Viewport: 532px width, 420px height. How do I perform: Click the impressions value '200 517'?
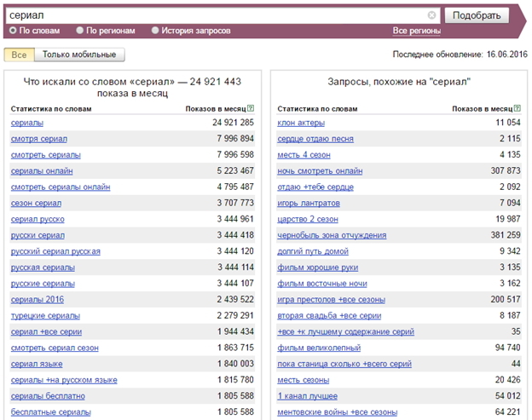click(506, 299)
